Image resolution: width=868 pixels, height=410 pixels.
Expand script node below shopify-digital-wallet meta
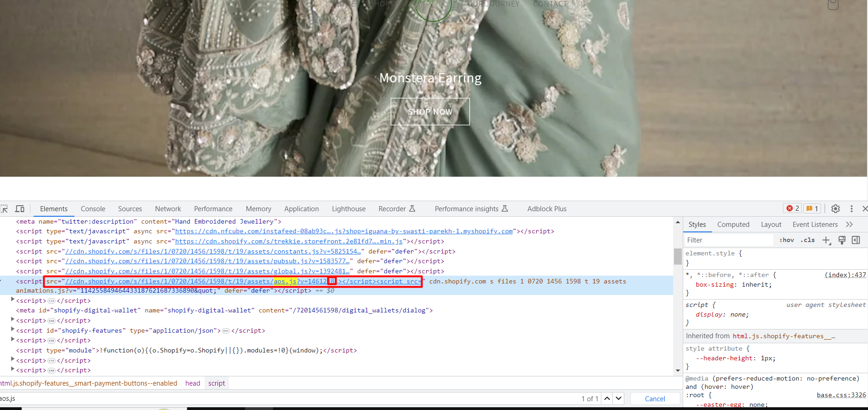pyautogui.click(x=12, y=320)
